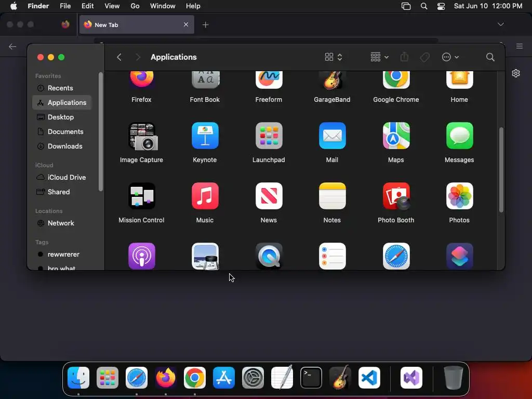
Task: Open the Notes app icon
Action: click(x=332, y=196)
